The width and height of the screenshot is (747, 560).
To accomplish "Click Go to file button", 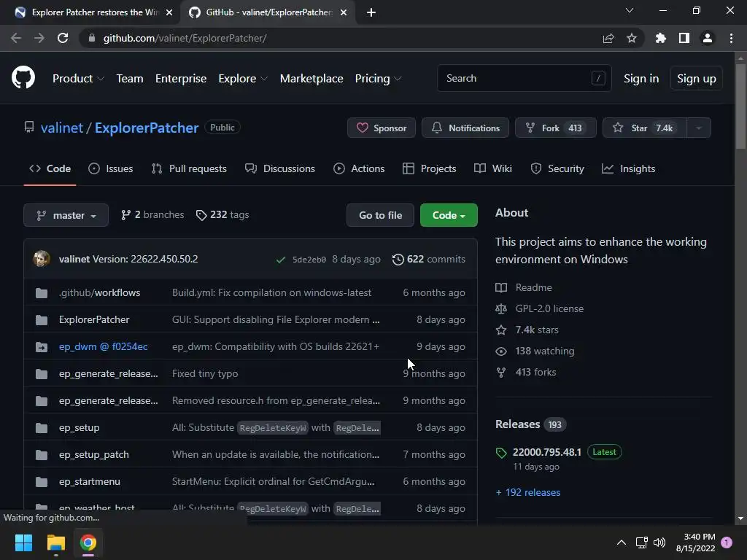I will coord(380,215).
